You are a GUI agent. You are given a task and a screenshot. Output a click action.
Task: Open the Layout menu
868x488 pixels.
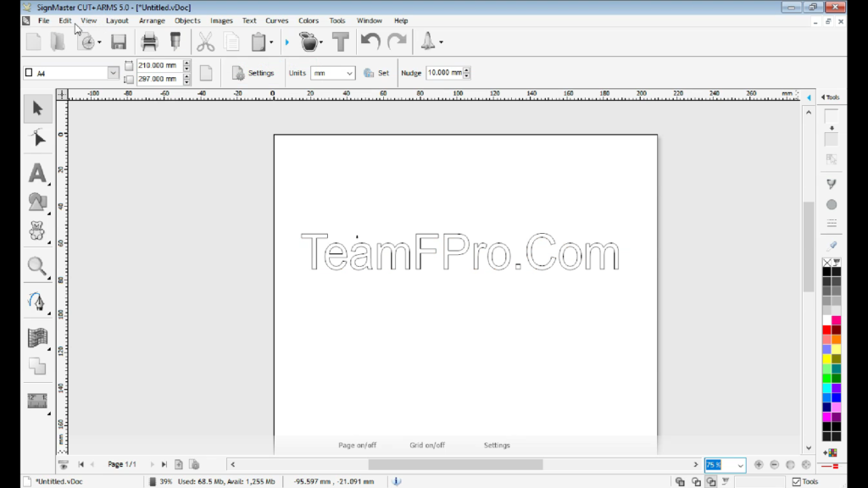117,20
